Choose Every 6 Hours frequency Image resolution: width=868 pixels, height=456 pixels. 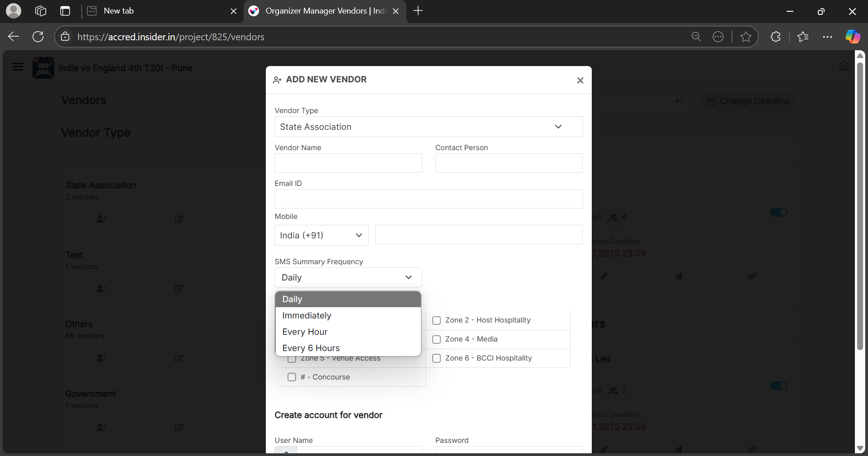311,348
